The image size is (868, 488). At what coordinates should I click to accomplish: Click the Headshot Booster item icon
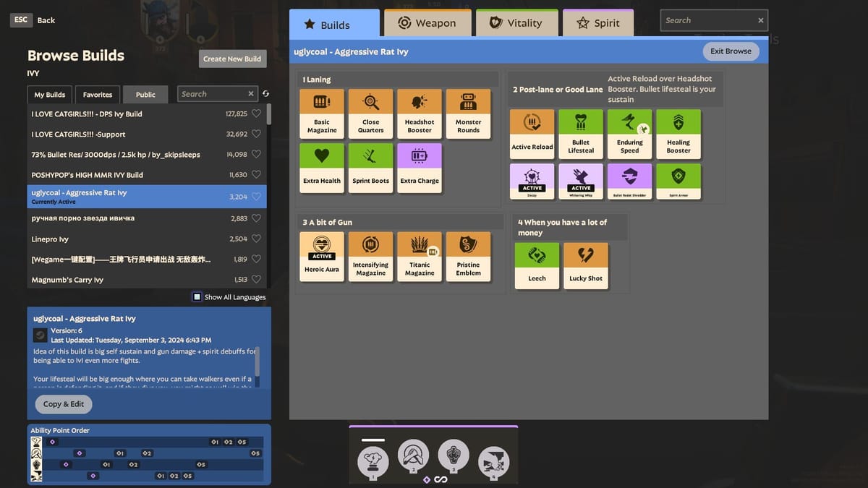pos(420,102)
